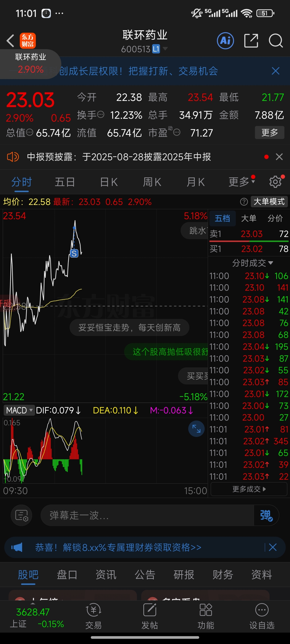Open the 东方财富 app logo
The width and height of the screenshot is (290, 644).
(28, 41)
